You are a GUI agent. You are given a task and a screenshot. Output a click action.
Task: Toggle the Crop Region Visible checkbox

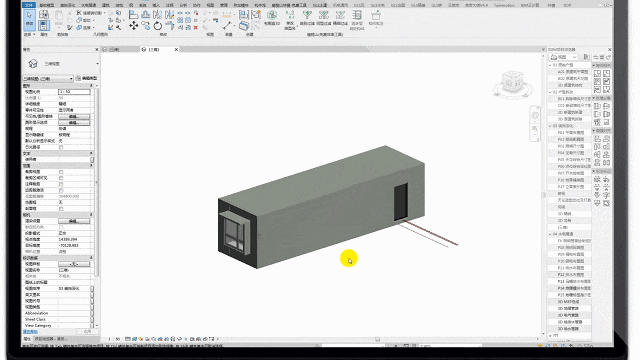tap(61, 178)
